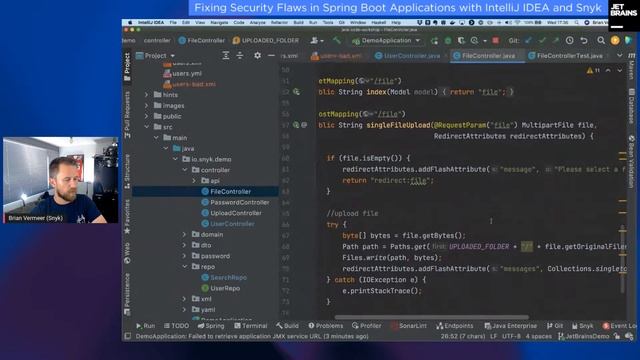Collapse the controller package
Viewport: 640px width, 360px height.
pyautogui.click(x=185, y=170)
